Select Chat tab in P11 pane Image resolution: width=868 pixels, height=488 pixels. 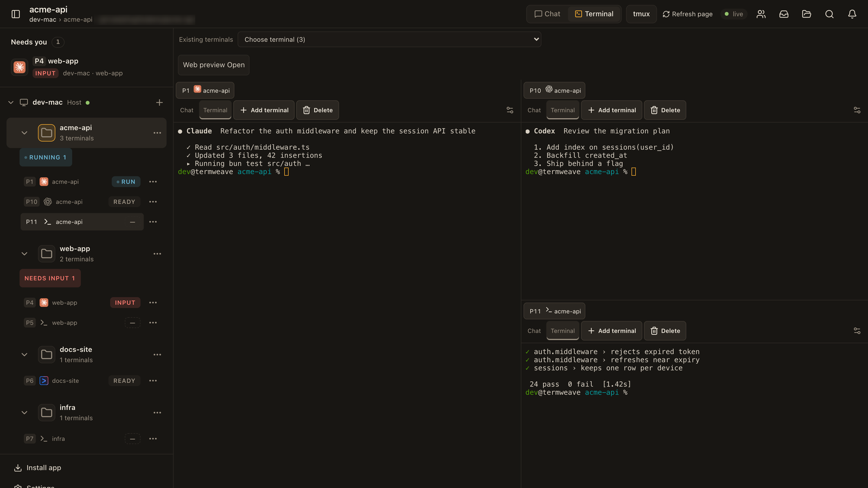[534, 331]
